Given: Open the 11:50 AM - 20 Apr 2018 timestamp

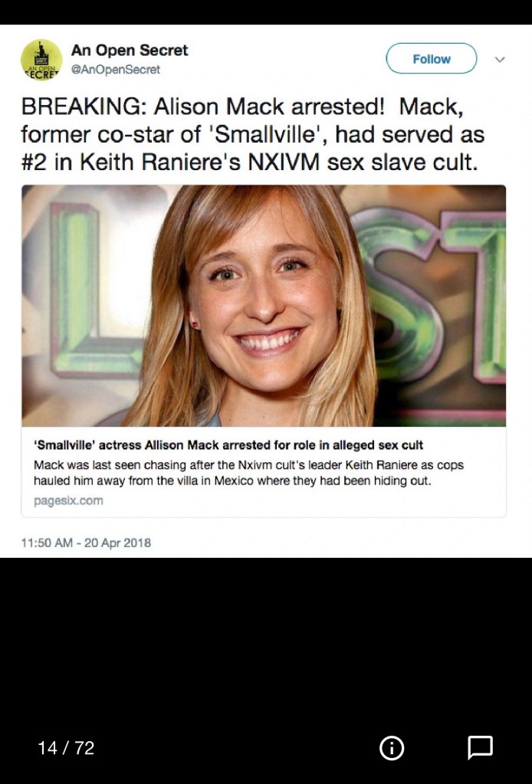Looking at the screenshot, I should tap(86, 543).
